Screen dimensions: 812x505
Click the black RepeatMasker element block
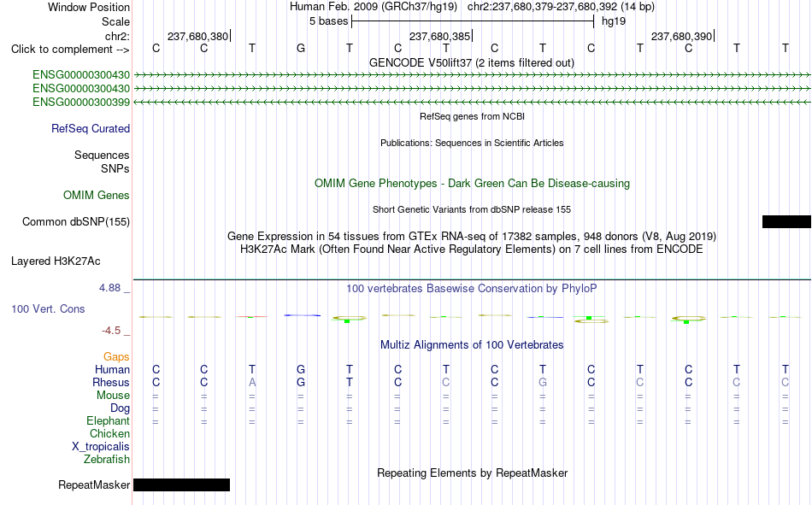(x=181, y=484)
